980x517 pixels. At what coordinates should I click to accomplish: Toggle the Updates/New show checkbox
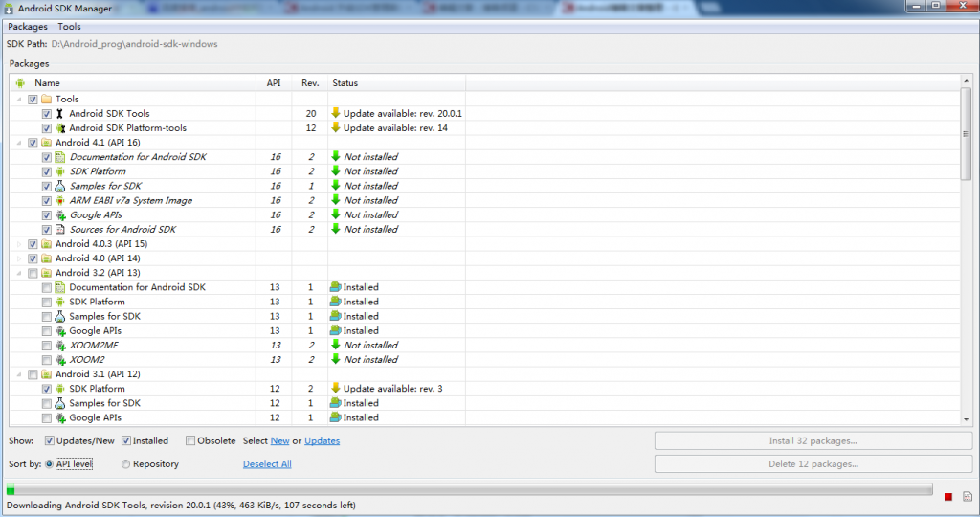(x=50, y=440)
